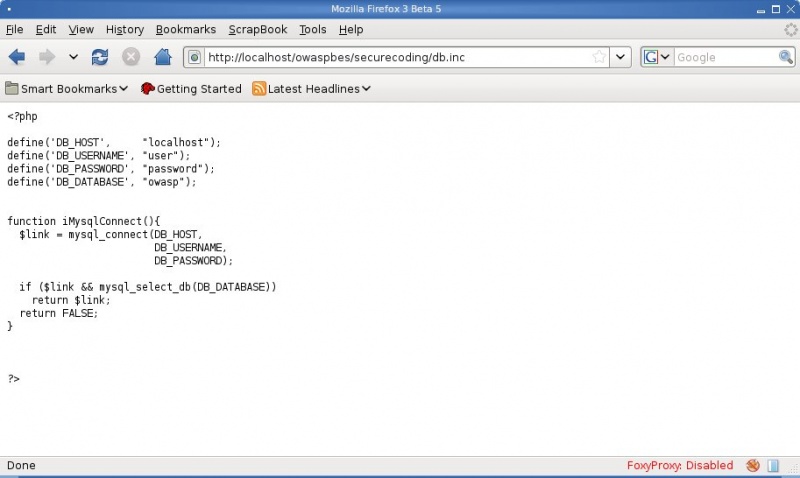Reload the current page

[x=100, y=57]
